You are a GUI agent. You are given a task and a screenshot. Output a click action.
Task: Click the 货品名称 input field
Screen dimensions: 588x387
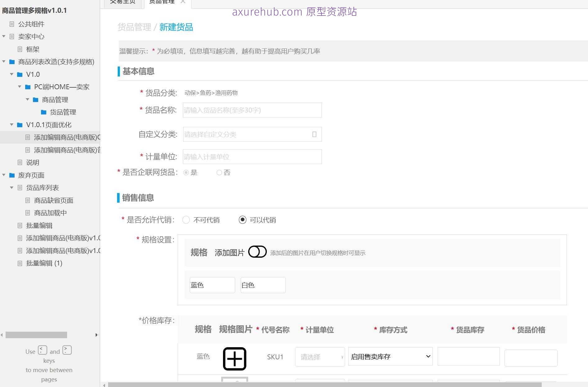tap(252, 110)
